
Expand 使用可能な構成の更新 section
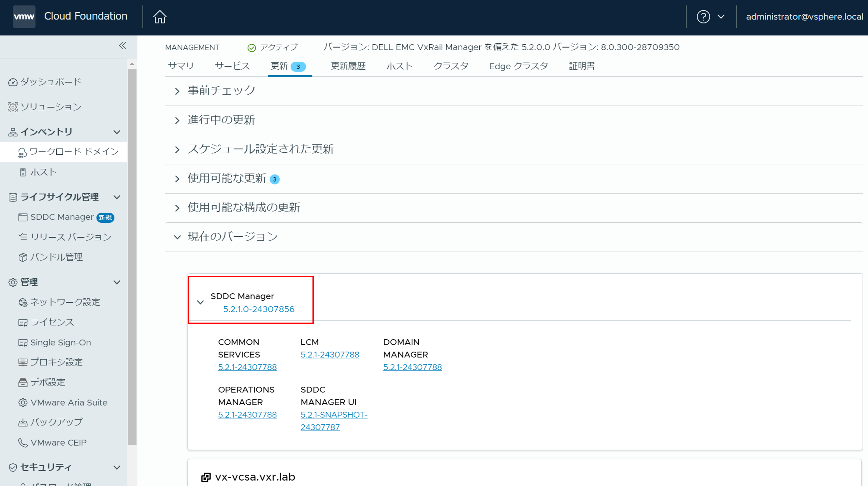[177, 208]
